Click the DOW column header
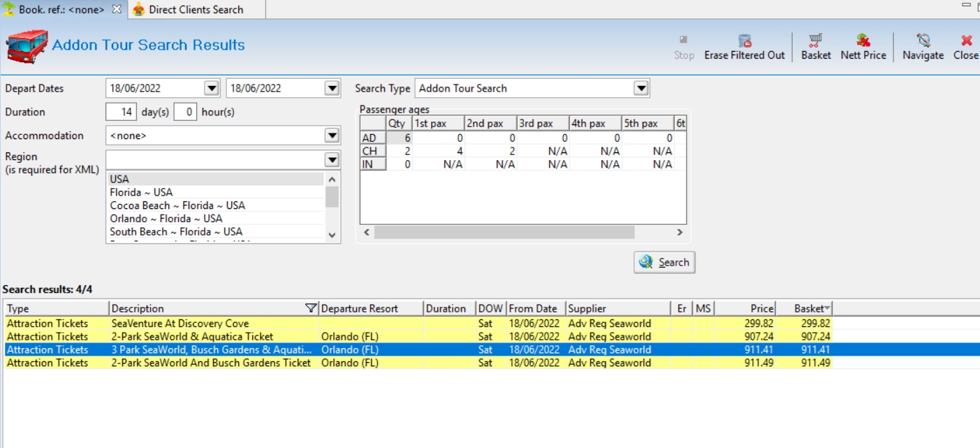 coord(490,308)
